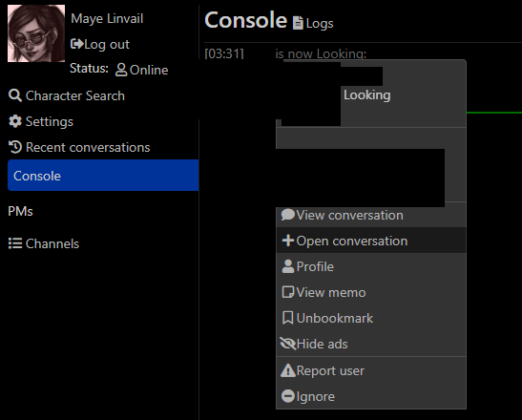Click the Maye Linvail avatar picture
The height and width of the screenshot is (420, 522).
(36, 33)
